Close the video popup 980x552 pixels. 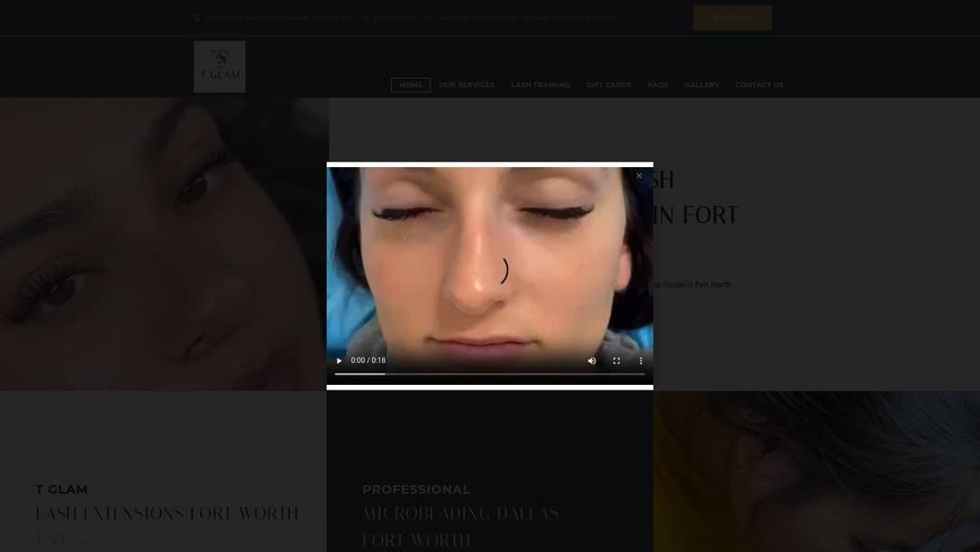(639, 175)
